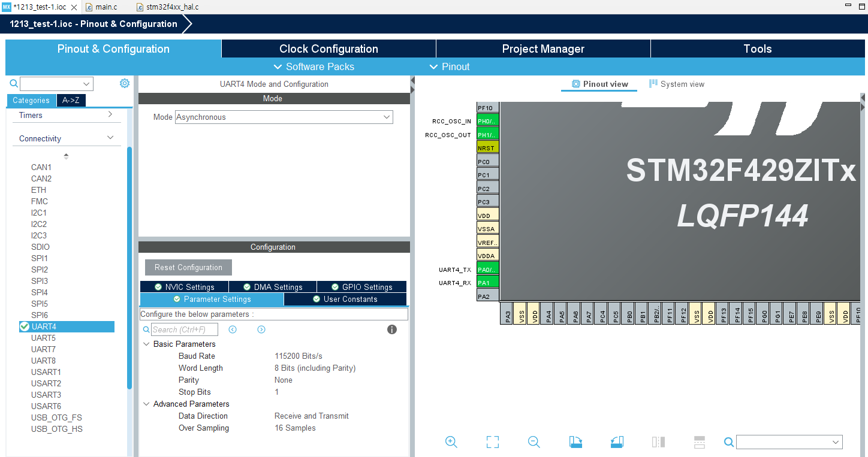Switch to stm32f4xx_hal.c editor tab
The height and width of the screenshot is (457, 868).
coord(167,7)
